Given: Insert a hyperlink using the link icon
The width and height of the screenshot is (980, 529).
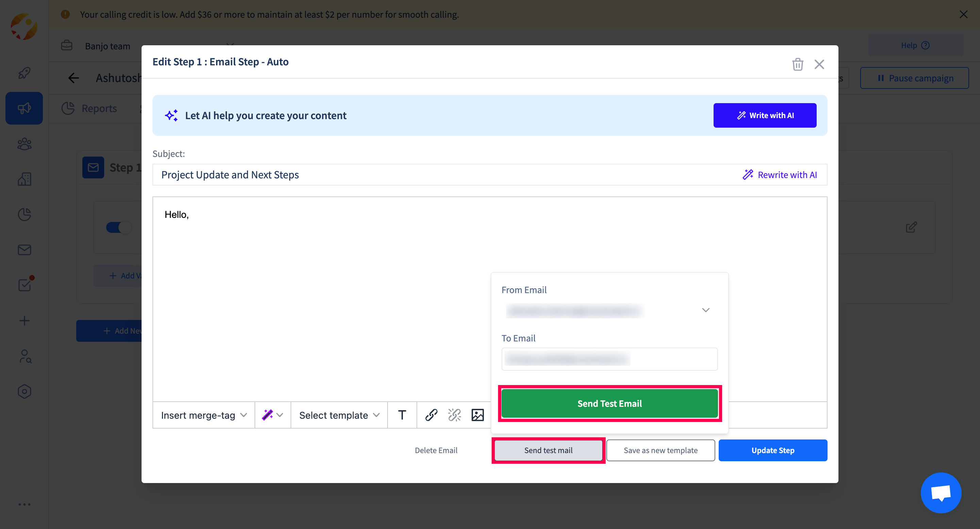Looking at the screenshot, I should [x=431, y=415].
